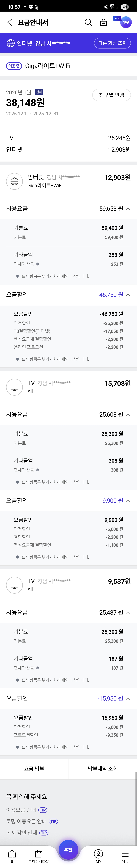Collapse internet 요금할인 -46,750 원 section
Viewport: 137px width, 868px height.
click(x=128, y=295)
